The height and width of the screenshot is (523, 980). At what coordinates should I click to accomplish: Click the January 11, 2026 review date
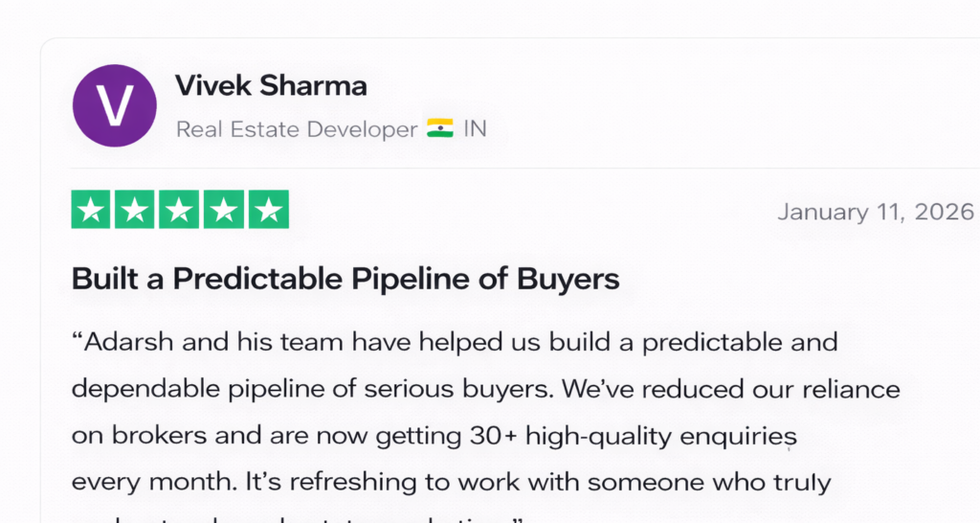(x=875, y=212)
